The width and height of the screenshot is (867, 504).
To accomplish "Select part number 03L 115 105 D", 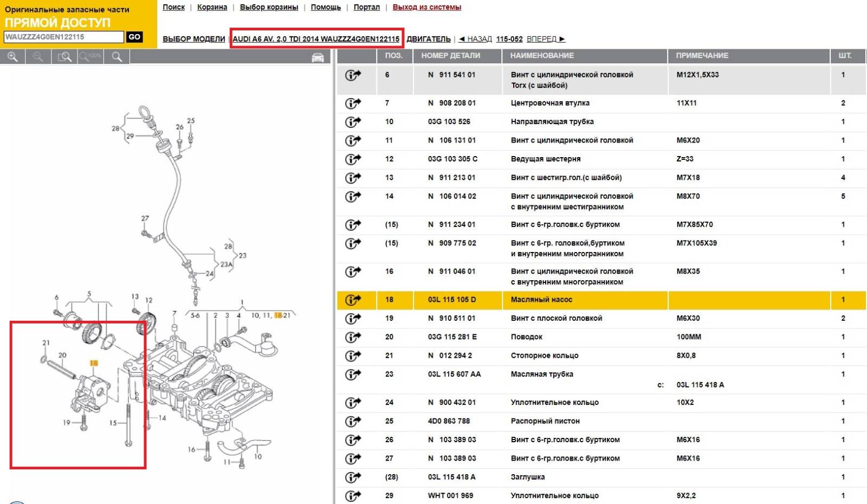I will tap(452, 300).
